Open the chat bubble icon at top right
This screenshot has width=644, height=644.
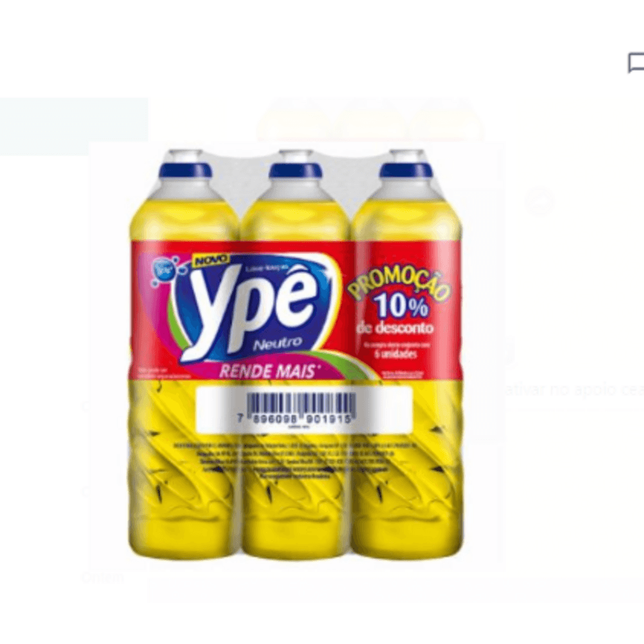pyautogui.click(x=636, y=63)
